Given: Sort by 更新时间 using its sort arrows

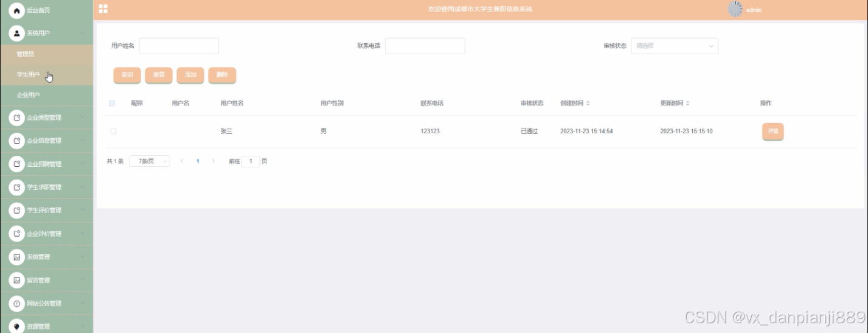Looking at the screenshot, I should 687,103.
